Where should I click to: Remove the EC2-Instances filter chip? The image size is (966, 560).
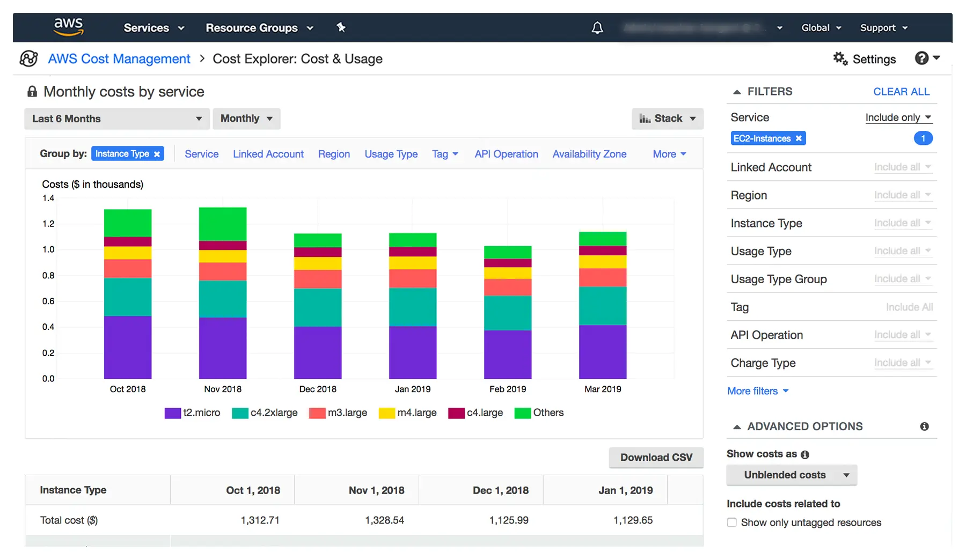coord(799,138)
